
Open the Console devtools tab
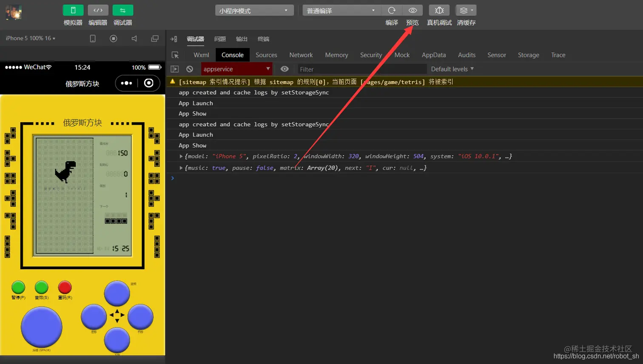233,55
